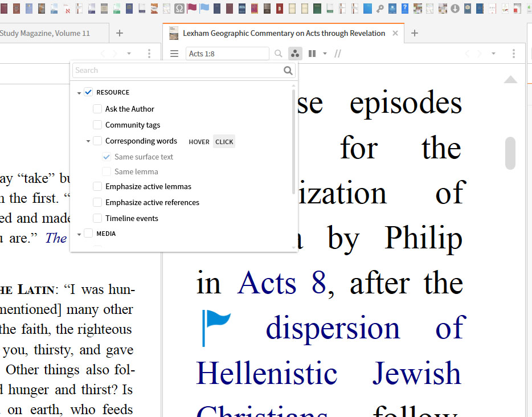Select CLICK mode for Corresponding words
The width and height of the screenshot is (532, 417).
[224, 142]
